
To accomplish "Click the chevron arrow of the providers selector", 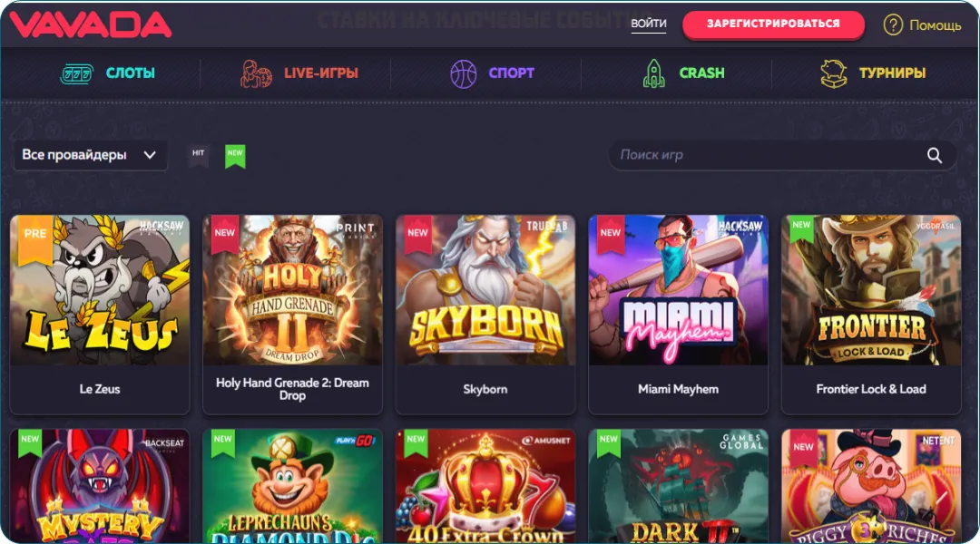I will pyautogui.click(x=150, y=155).
